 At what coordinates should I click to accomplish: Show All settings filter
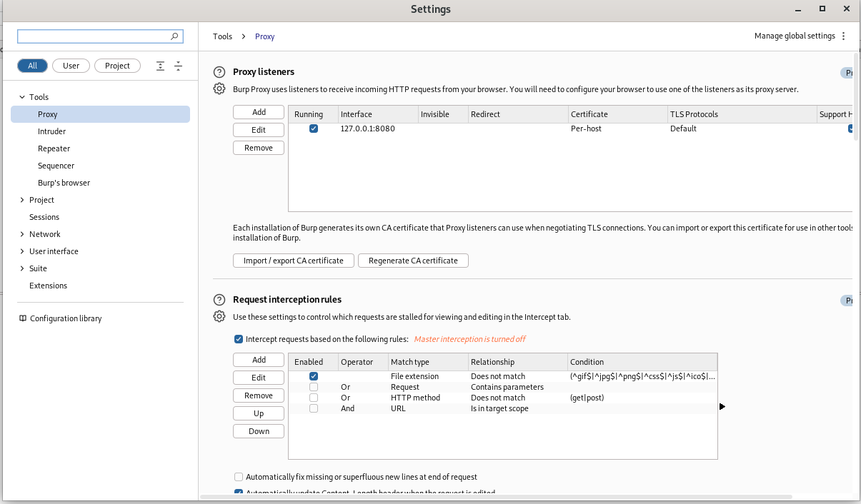point(33,66)
